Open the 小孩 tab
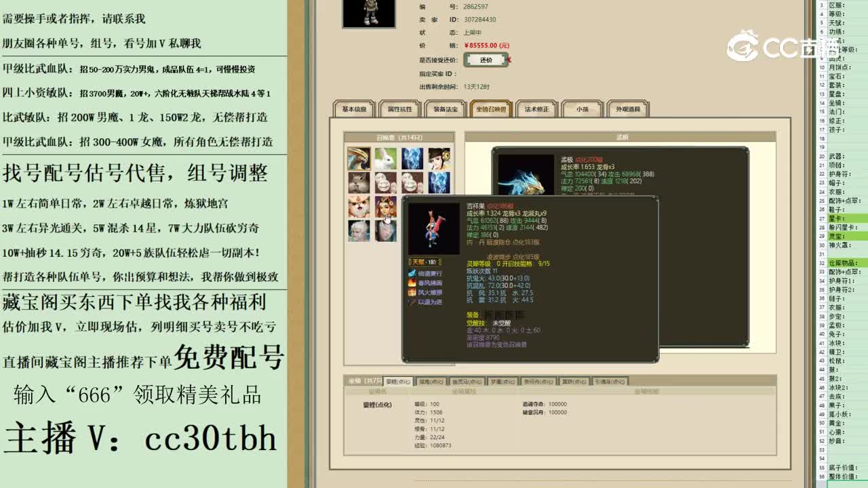 click(x=582, y=109)
